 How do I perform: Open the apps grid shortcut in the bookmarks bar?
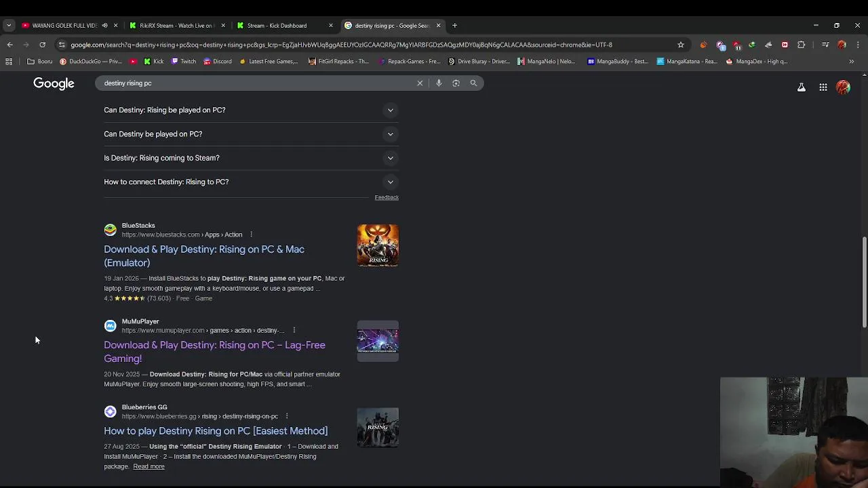[x=9, y=61]
